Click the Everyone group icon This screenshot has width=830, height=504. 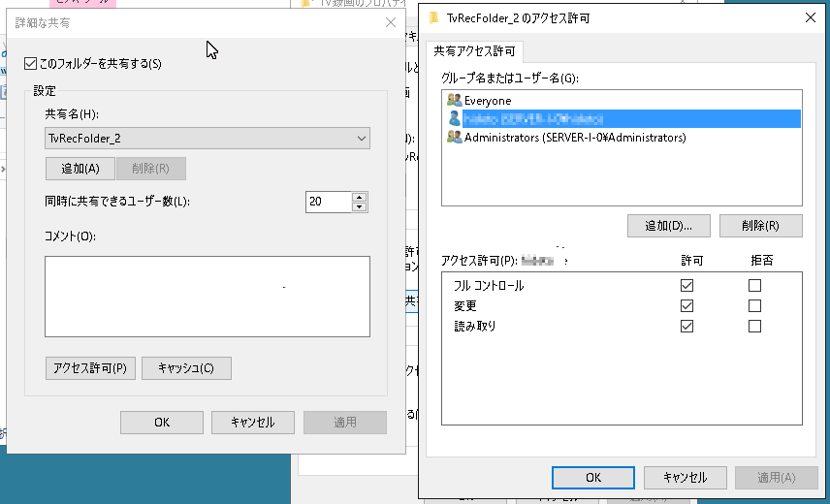point(454,100)
